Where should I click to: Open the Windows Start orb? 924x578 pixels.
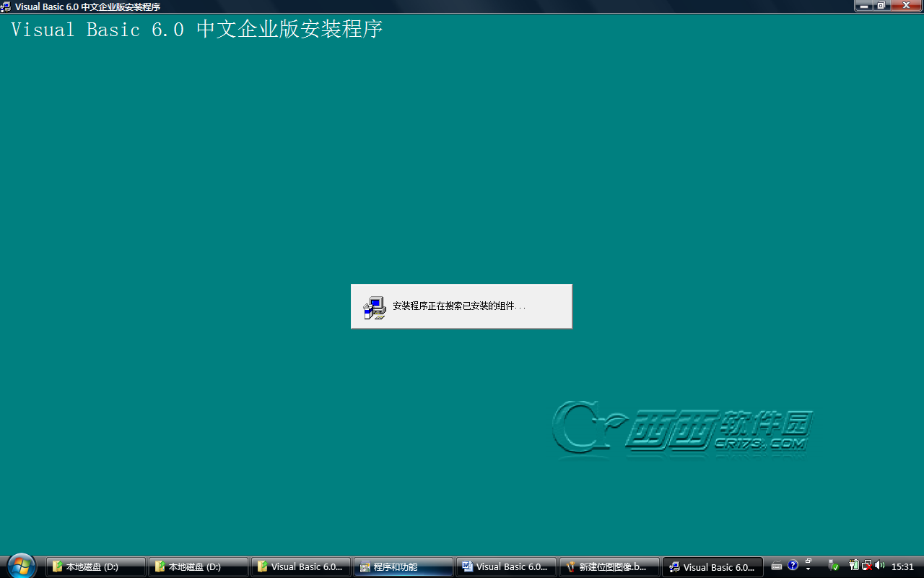[x=22, y=566]
